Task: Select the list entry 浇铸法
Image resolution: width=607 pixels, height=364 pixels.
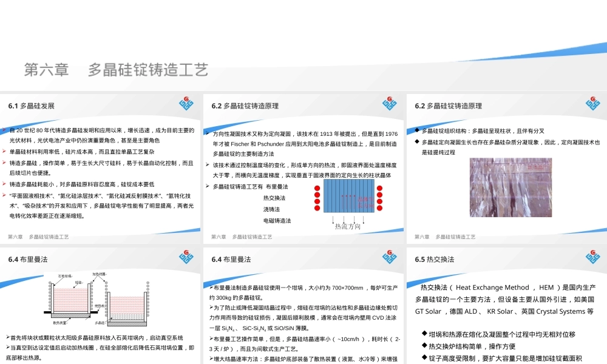Action: tap(271, 209)
